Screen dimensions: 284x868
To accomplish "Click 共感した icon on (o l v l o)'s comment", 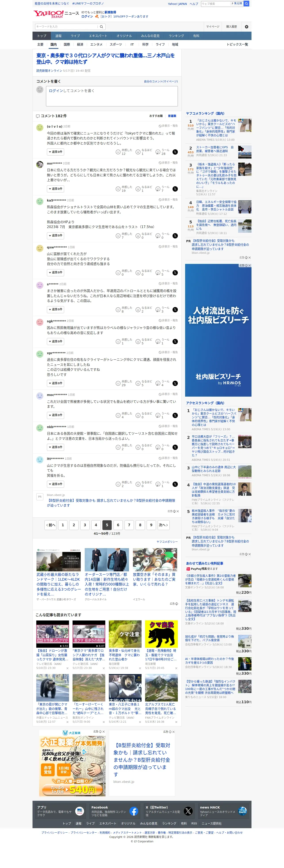I will tap(118, 152).
